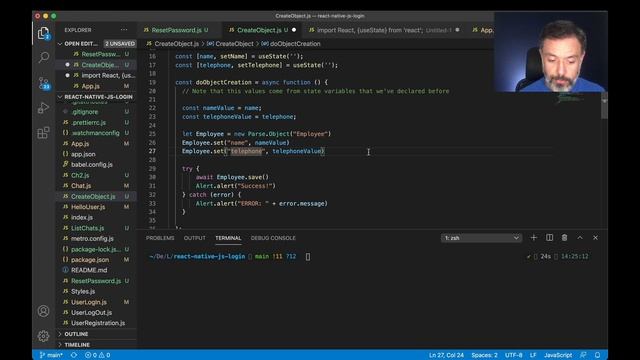The image size is (640, 360).
Task: Click 2 UNSAVED badge in Open Editors
Action: [120, 44]
